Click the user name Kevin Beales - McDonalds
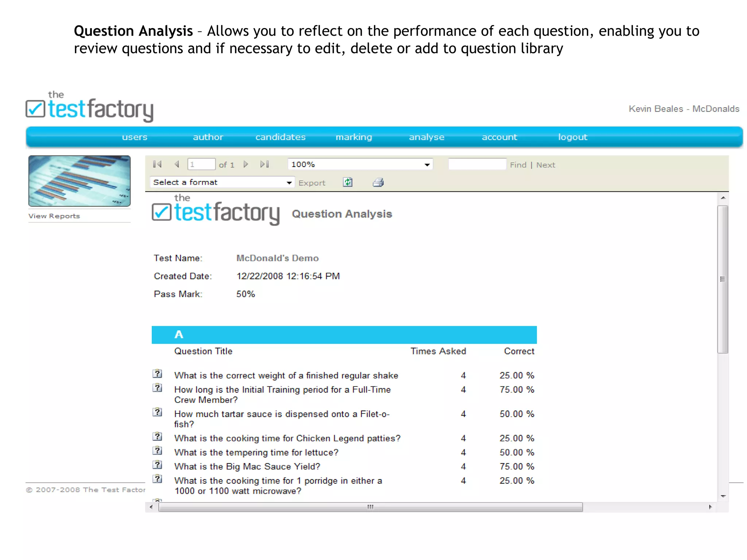Viewport: 747px width, 560px height. pyautogui.click(x=684, y=109)
